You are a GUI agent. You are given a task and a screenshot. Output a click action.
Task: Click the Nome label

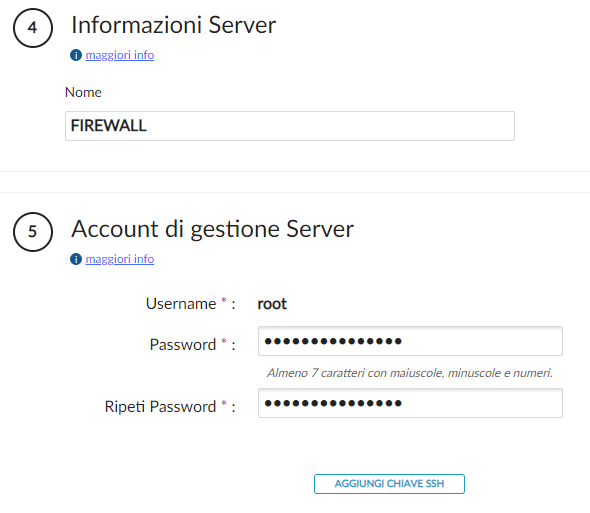83,92
